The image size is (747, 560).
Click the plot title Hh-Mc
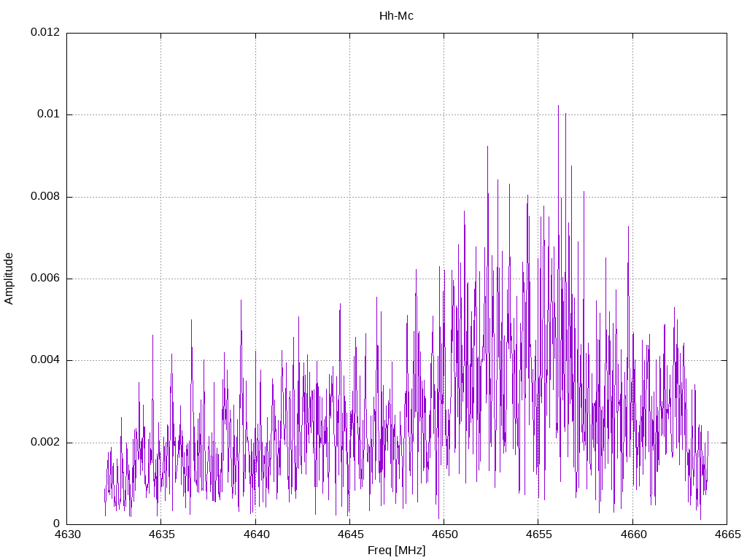[396, 16]
